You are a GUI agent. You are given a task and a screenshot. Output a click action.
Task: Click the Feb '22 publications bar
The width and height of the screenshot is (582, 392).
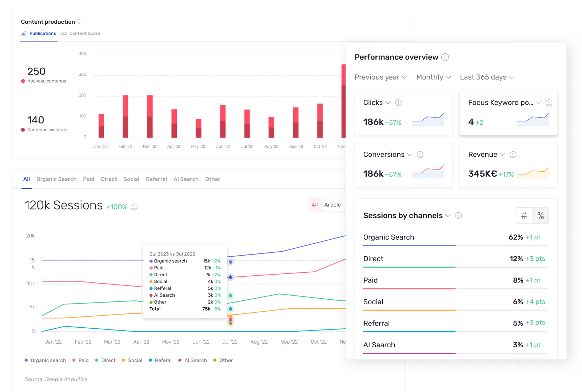pos(125,116)
